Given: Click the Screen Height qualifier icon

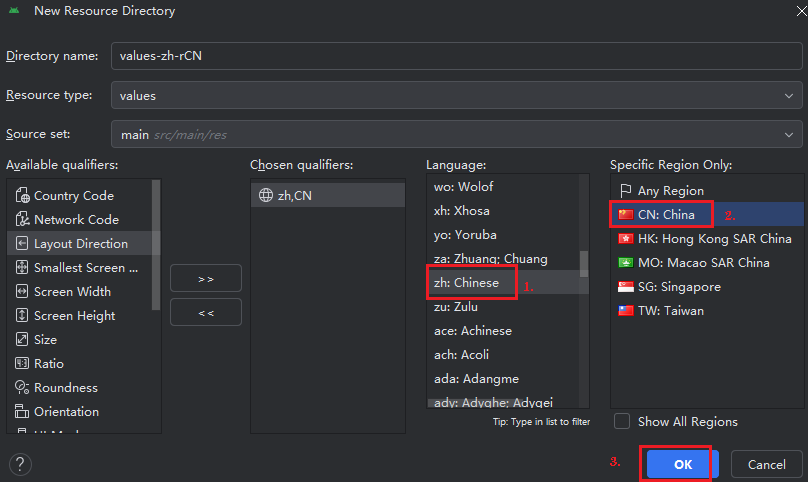Looking at the screenshot, I should pos(22,315).
